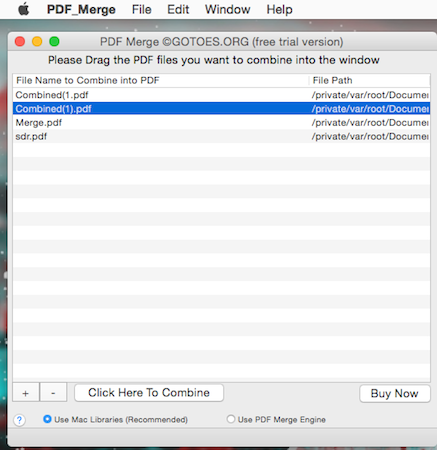The image size is (437, 450).
Task: Open the Apple menu
Action: pyautogui.click(x=23, y=9)
